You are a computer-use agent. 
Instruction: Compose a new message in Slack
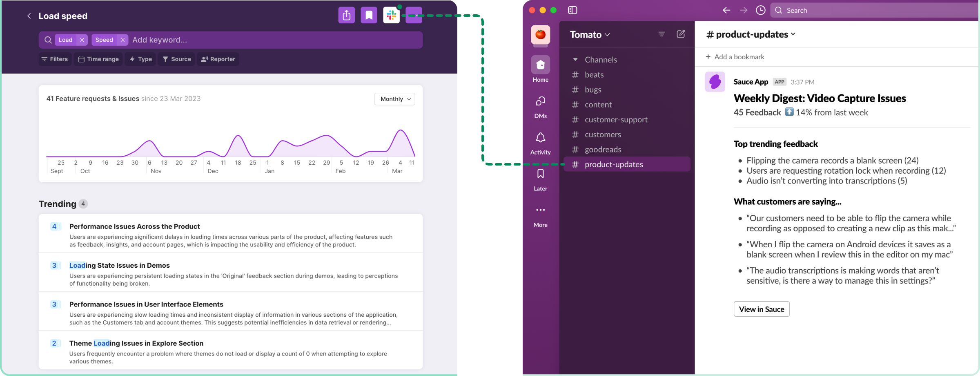[681, 34]
